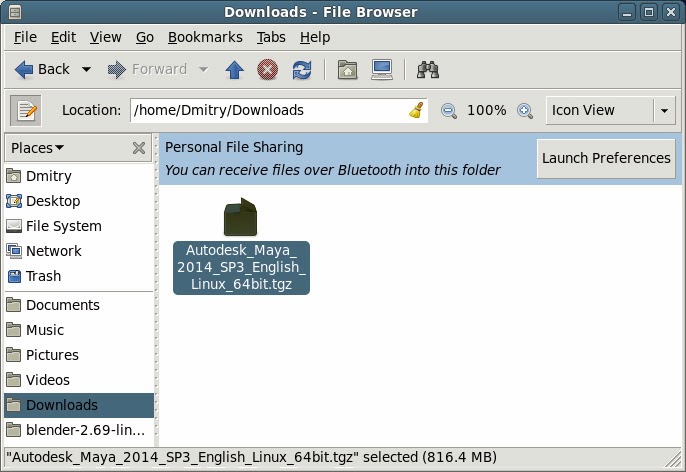Image resolution: width=686 pixels, height=472 pixels.
Task: Reset zoom via the 100% label
Action: [486, 110]
